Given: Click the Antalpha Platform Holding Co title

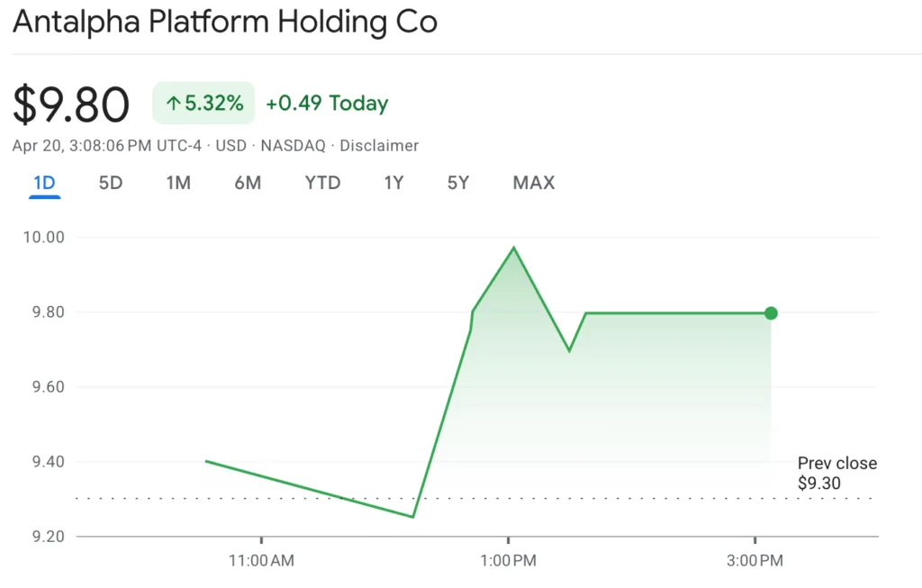Looking at the screenshot, I should click(x=223, y=21).
